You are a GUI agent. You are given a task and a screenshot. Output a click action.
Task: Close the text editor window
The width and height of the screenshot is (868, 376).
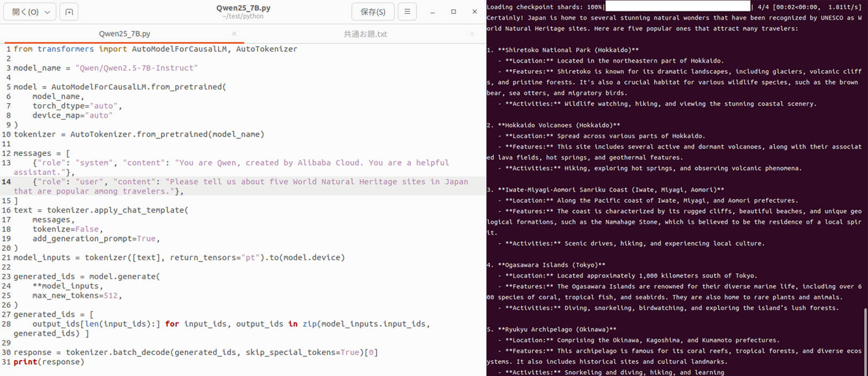click(x=475, y=12)
